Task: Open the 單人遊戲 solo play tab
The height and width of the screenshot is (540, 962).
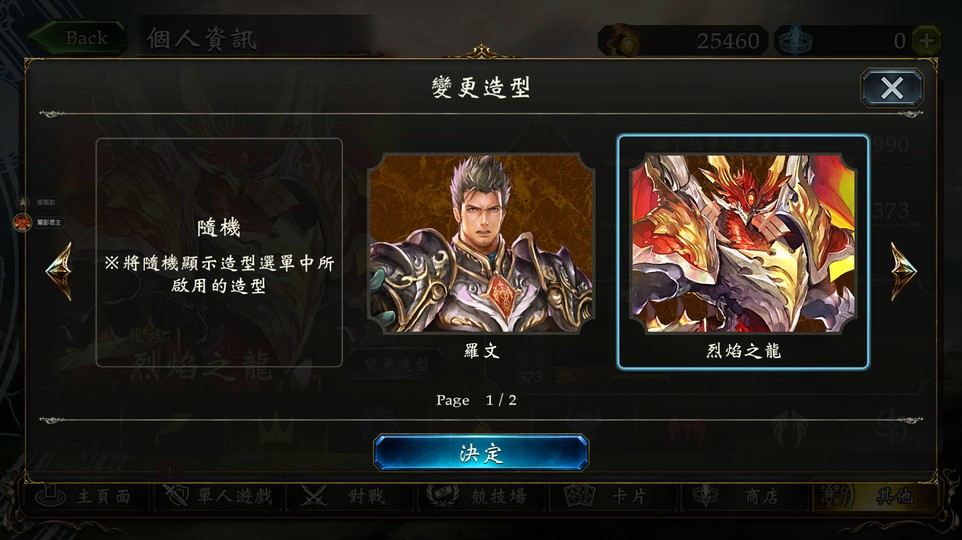Action: tap(220, 496)
